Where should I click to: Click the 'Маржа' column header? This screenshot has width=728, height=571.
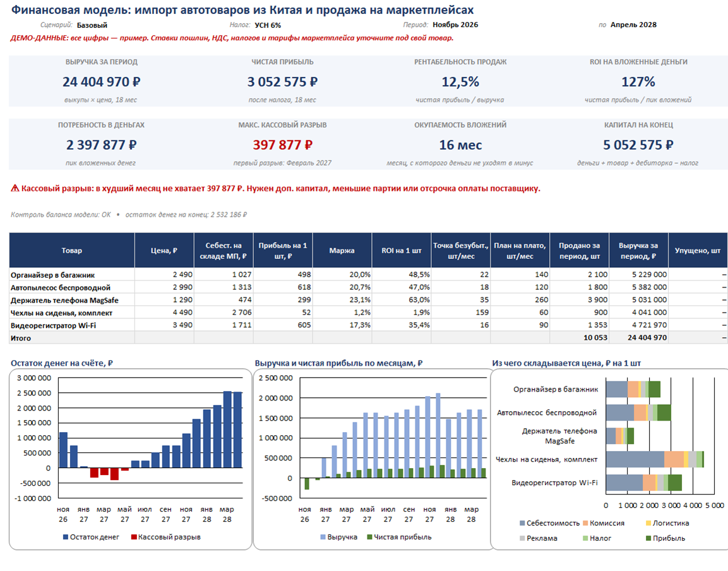tap(342, 250)
